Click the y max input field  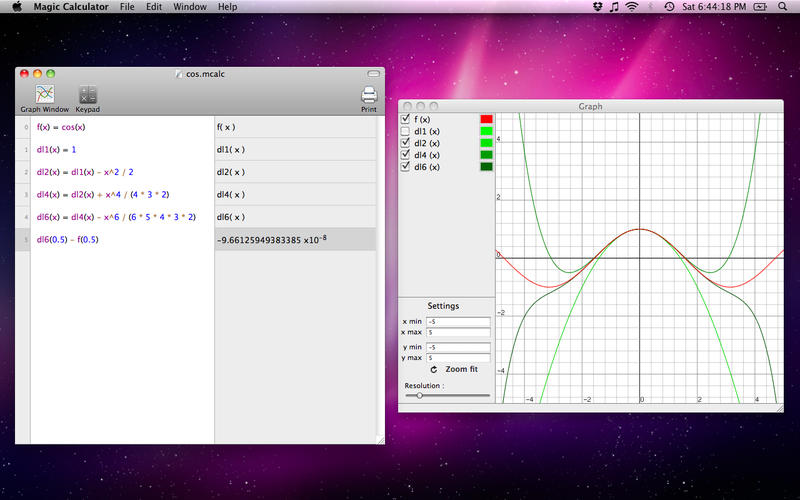pos(457,357)
